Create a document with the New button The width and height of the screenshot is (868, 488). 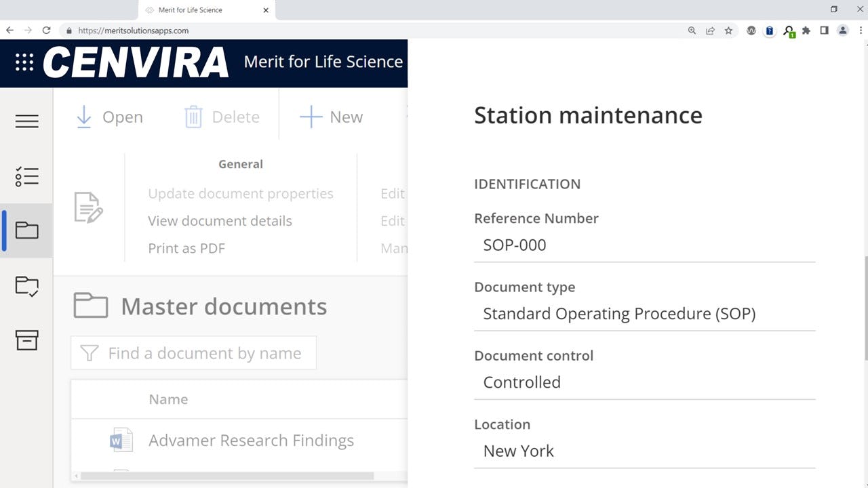tap(331, 116)
